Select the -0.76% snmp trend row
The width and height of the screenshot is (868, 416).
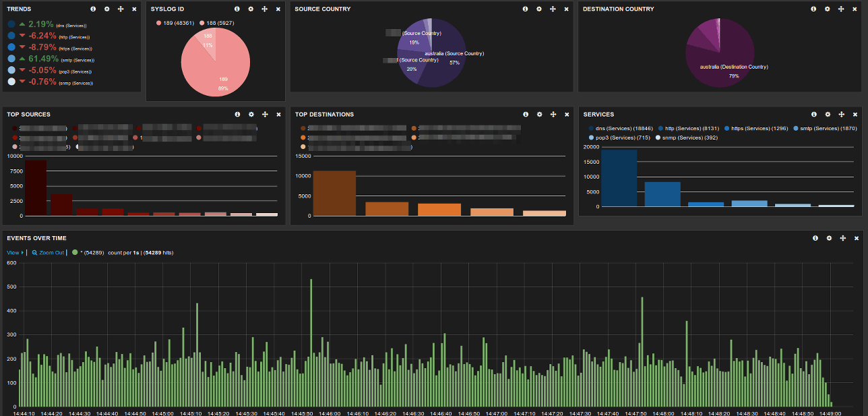[x=52, y=82]
